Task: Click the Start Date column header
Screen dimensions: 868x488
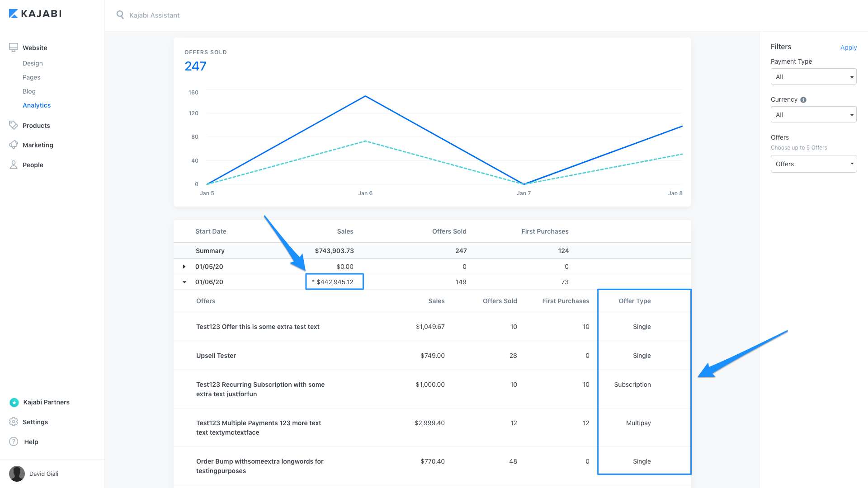Action: 211,231
